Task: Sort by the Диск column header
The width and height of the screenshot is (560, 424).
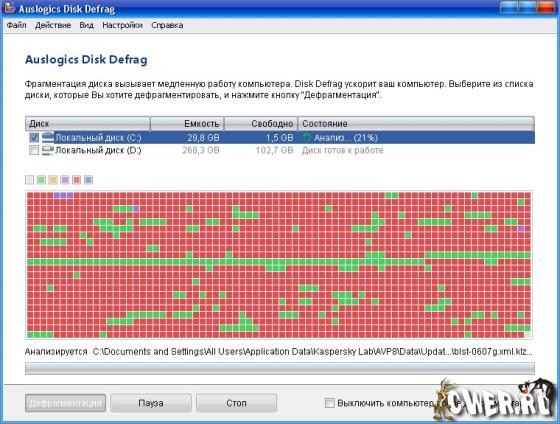Action: (x=88, y=124)
